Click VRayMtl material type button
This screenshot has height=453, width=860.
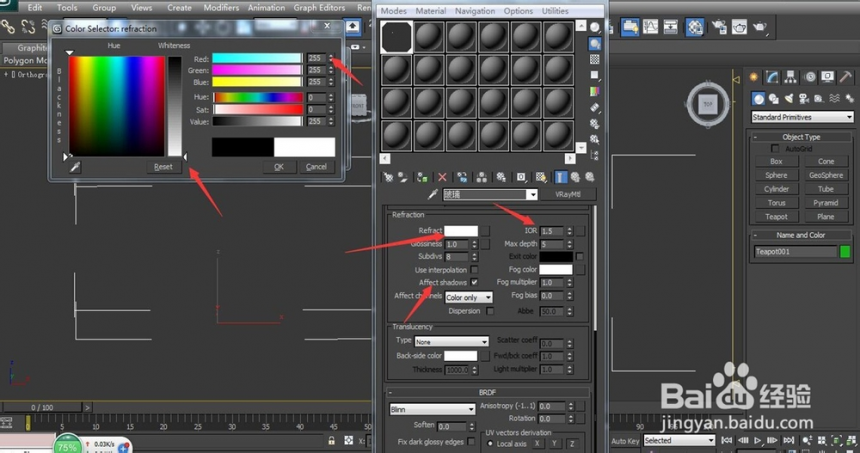point(568,194)
